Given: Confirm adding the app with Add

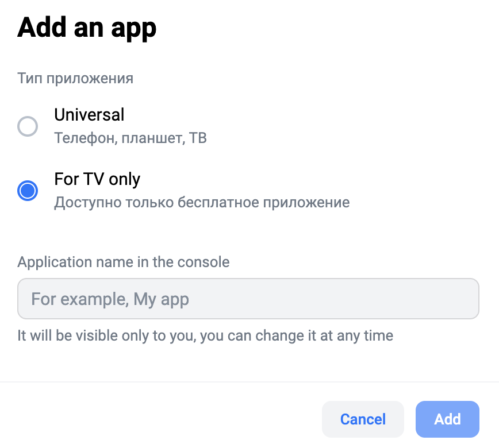Looking at the screenshot, I should (447, 419).
